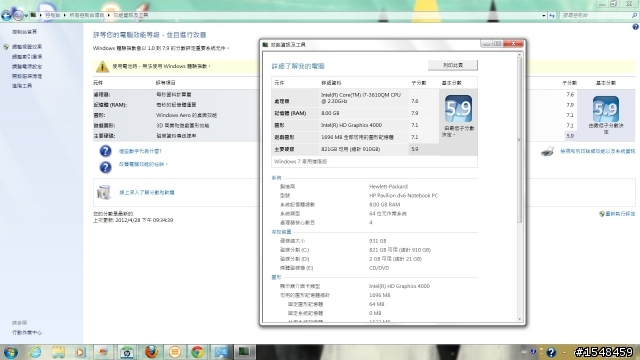
Task: Click shield icon beside Adjust visual effects
Action: pos(6,47)
